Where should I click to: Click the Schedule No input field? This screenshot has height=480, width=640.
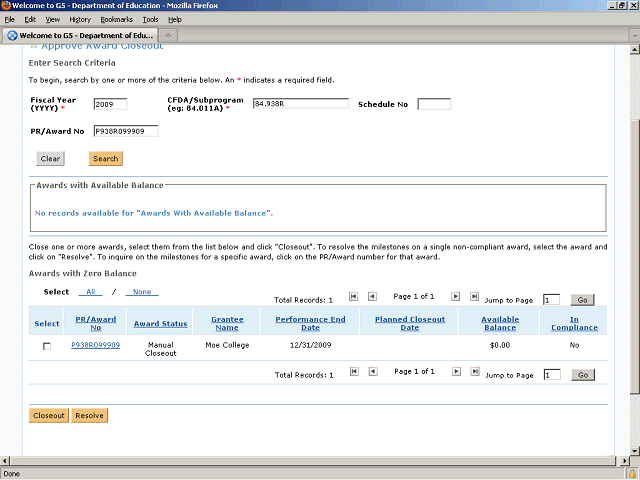[x=434, y=104]
